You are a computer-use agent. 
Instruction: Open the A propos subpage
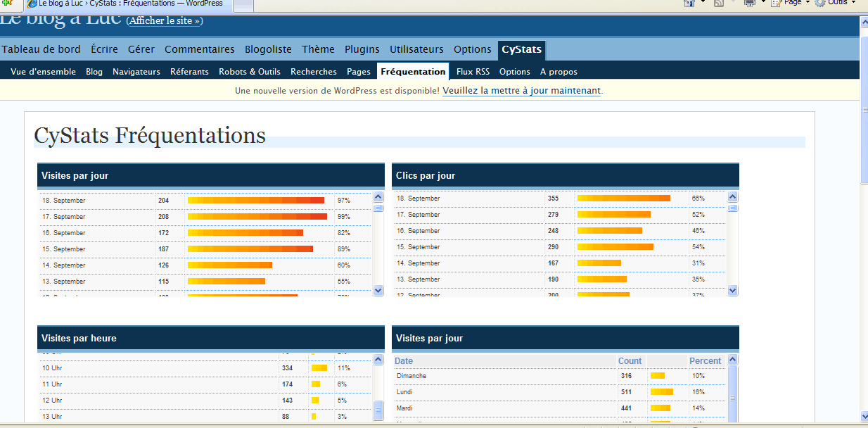(x=559, y=71)
